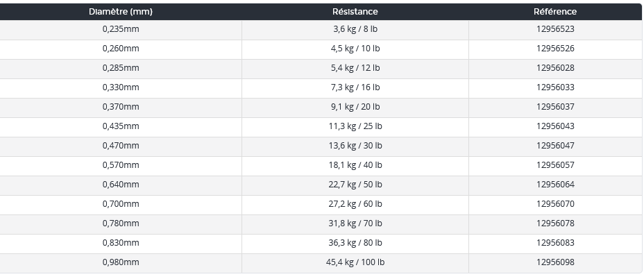644x279 pixels.
Task: Click the 0,980mm diameter cell
Action: 121,262
